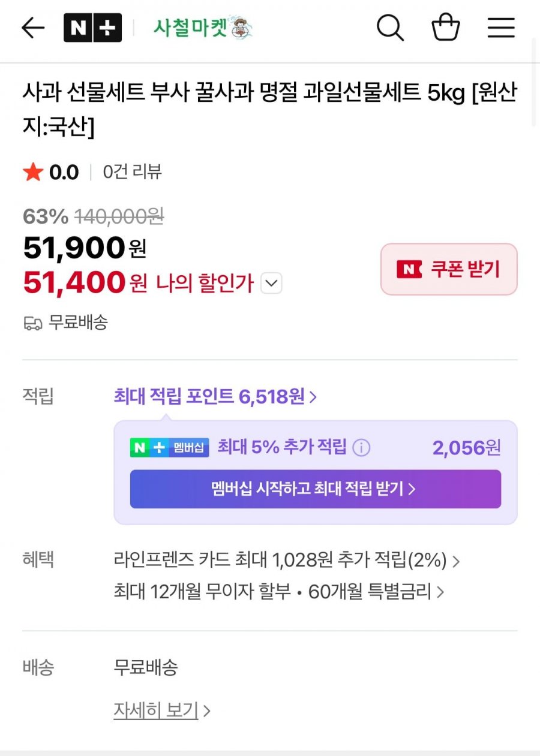
Task: Expand the 라인프렌즈 카드 추가 적립 benefit
Action: [286, 561]
